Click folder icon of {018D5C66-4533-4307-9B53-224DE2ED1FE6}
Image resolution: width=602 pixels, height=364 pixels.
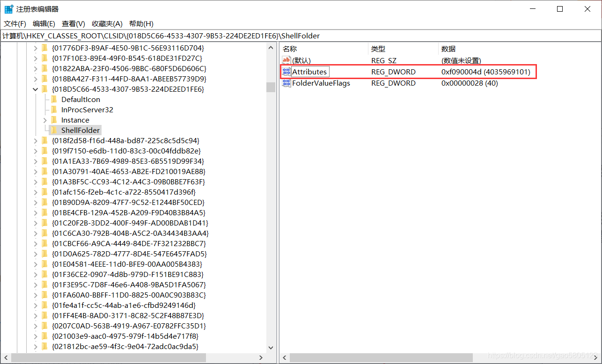click(44, 89)
